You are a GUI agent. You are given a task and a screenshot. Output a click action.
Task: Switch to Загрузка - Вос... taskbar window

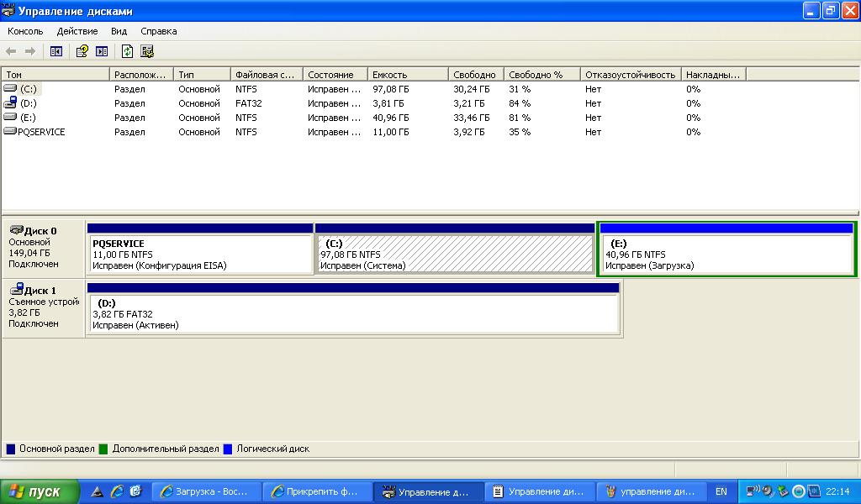coord(206,491)
